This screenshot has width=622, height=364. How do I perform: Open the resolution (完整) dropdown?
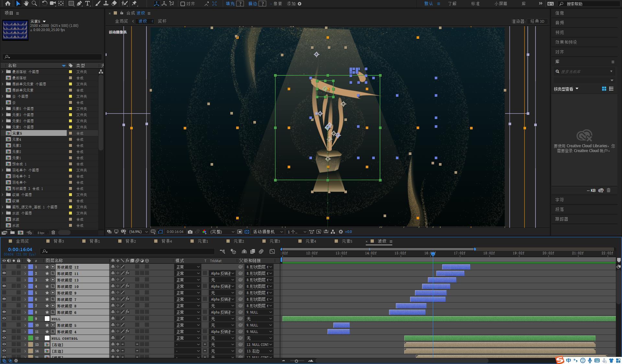tap(222, 232)
